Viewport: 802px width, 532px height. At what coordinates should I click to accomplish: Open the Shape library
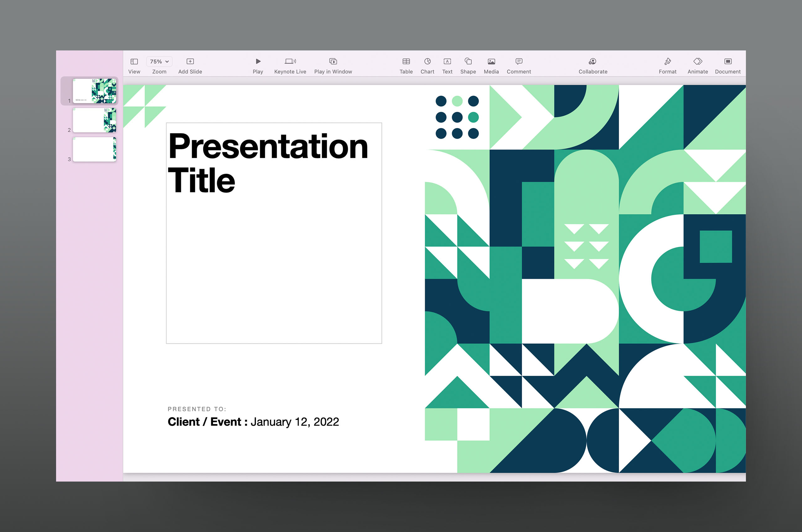pos(468,61)
